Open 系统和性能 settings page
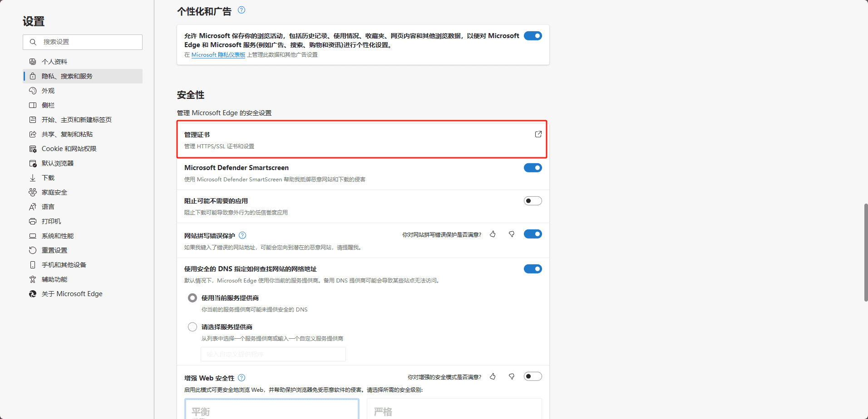868x419 pixels. click(x=83, y=236)
